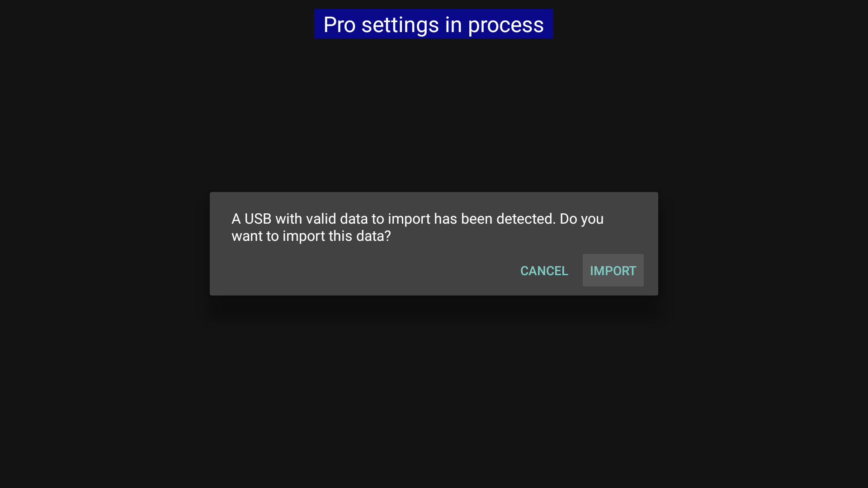
Task: Choose CANCEL to skip USB import
Action: point(544,270)
